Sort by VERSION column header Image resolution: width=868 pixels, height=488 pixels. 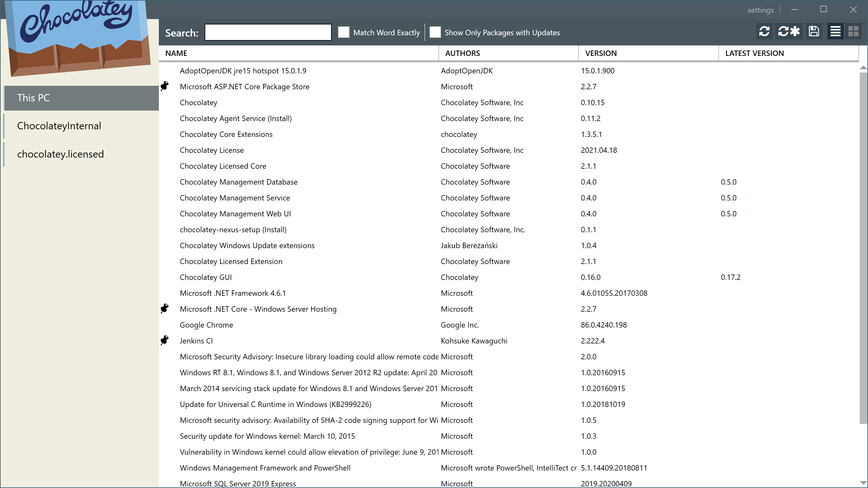click(x=649, y=53)
